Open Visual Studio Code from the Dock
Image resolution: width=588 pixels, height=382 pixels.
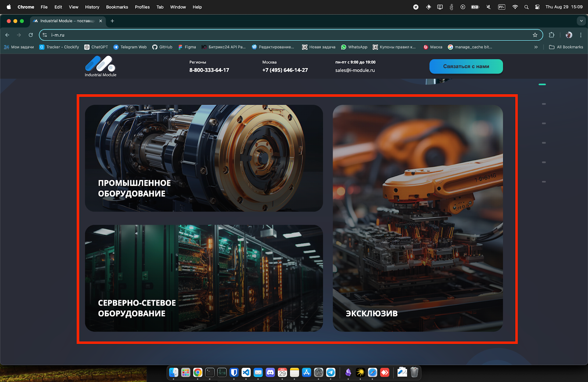(246, 372)
